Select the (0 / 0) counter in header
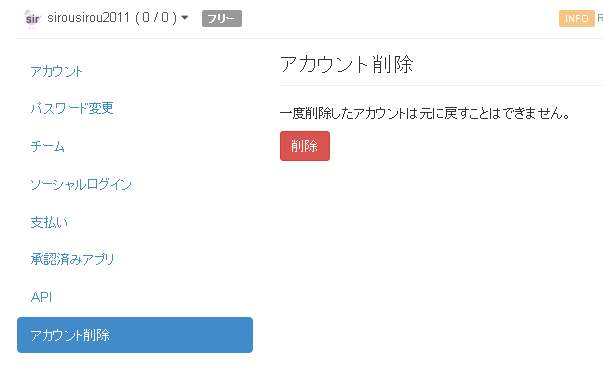 [156, 18]
